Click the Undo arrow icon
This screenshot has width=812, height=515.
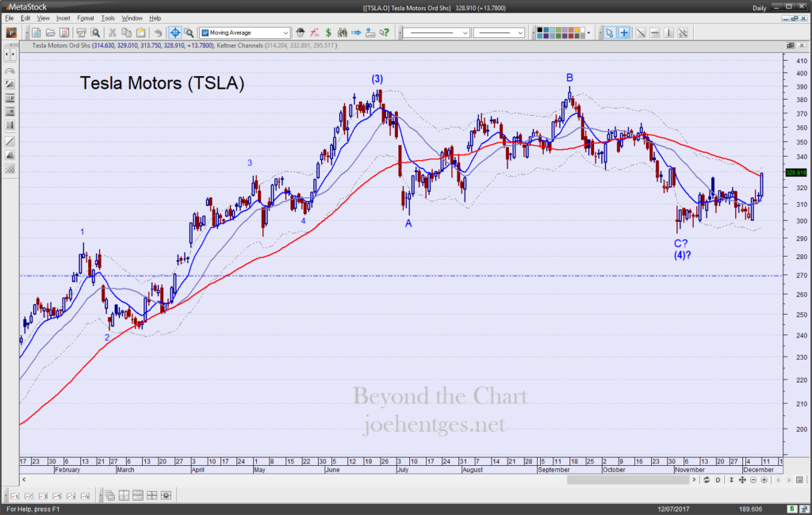(x=158, y=32)
